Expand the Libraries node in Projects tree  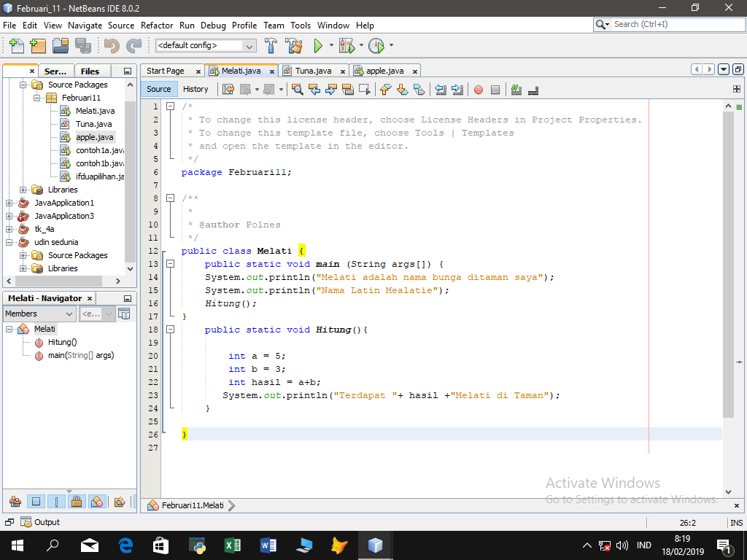[23, 189]
